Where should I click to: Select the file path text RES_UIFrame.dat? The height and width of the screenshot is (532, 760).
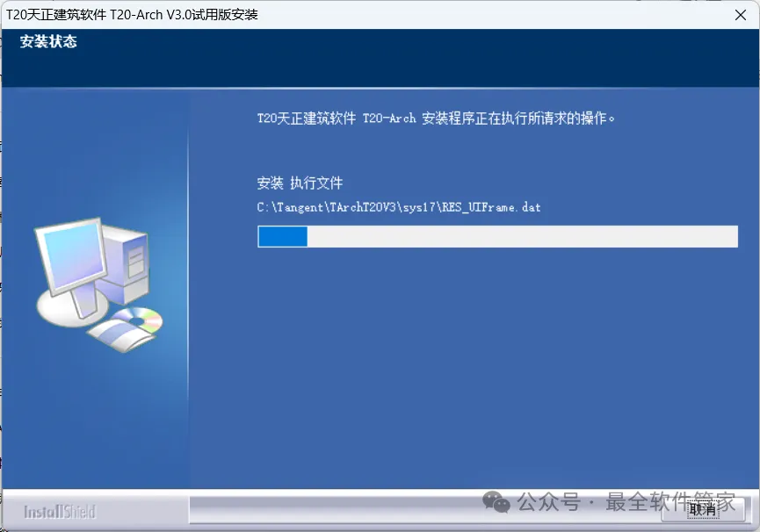(491, 208)
